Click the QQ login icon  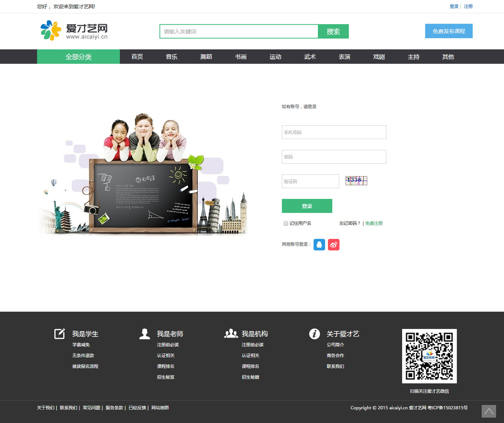(319, 245)
